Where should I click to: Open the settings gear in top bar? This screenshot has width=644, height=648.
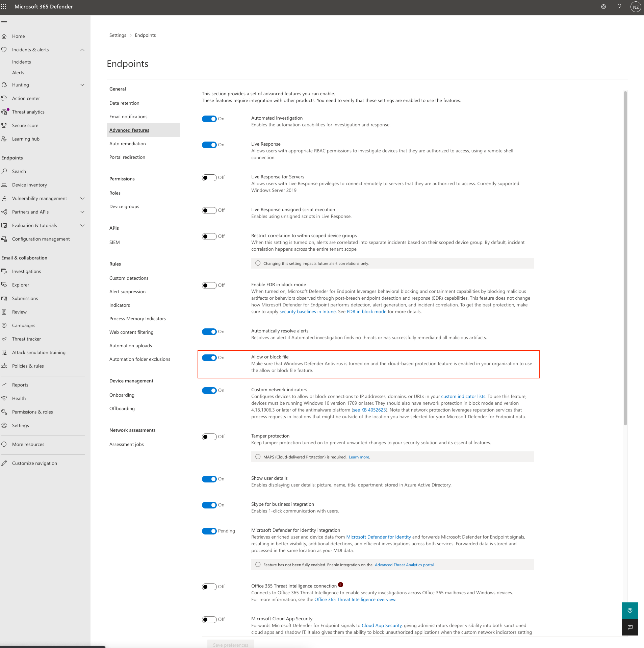click(603, 6)
